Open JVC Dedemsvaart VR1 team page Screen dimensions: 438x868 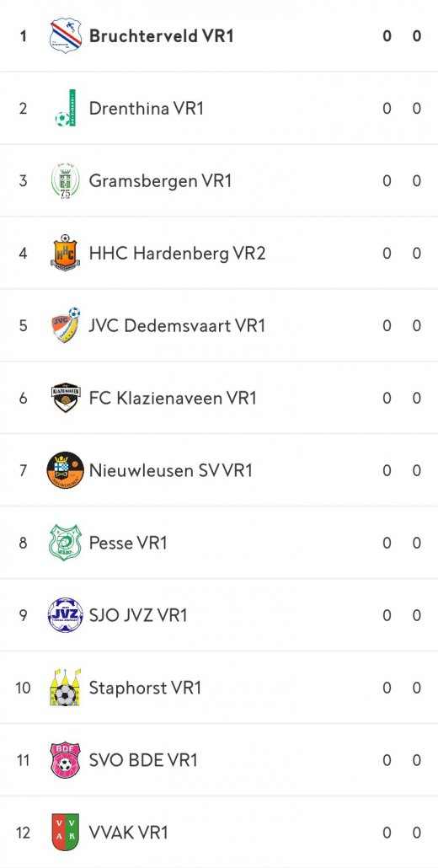177,325
